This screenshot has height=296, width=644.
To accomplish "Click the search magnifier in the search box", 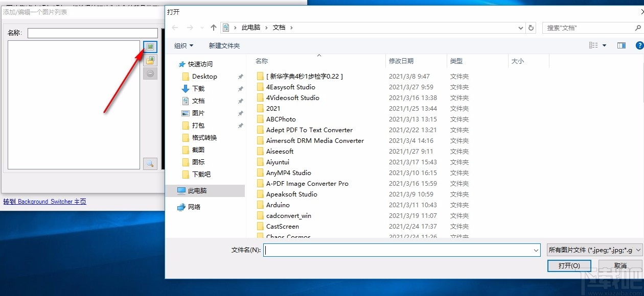I will pyautogui.click(x=638, y=28).
